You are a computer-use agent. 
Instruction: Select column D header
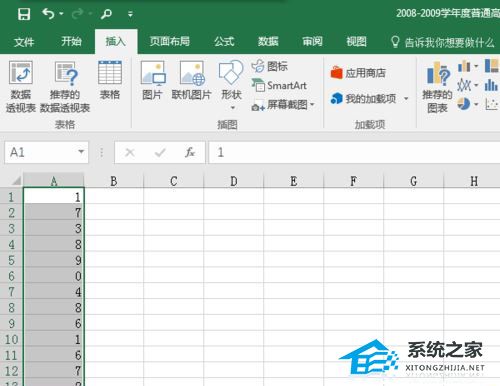click(x=234, y=181)
